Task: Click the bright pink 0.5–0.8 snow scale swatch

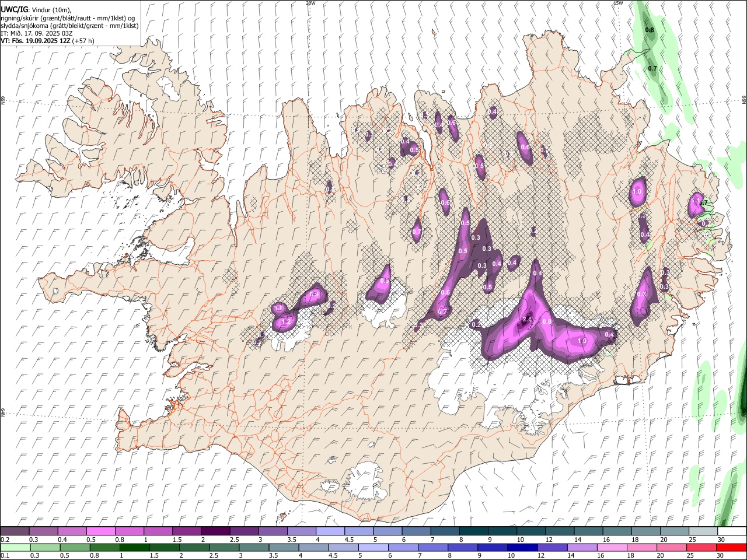Action: pos(100,531)
